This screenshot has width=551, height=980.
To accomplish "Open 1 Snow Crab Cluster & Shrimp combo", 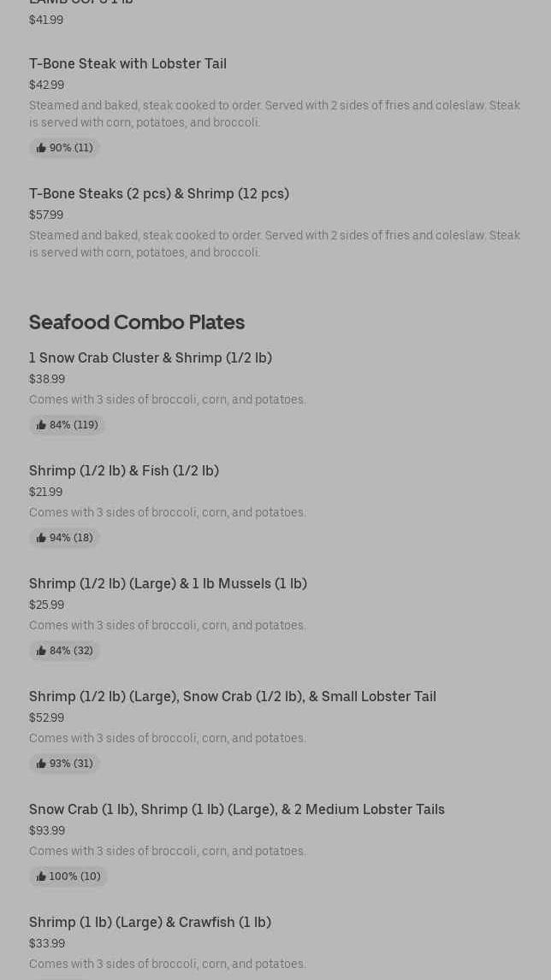I will pos(151,357).
